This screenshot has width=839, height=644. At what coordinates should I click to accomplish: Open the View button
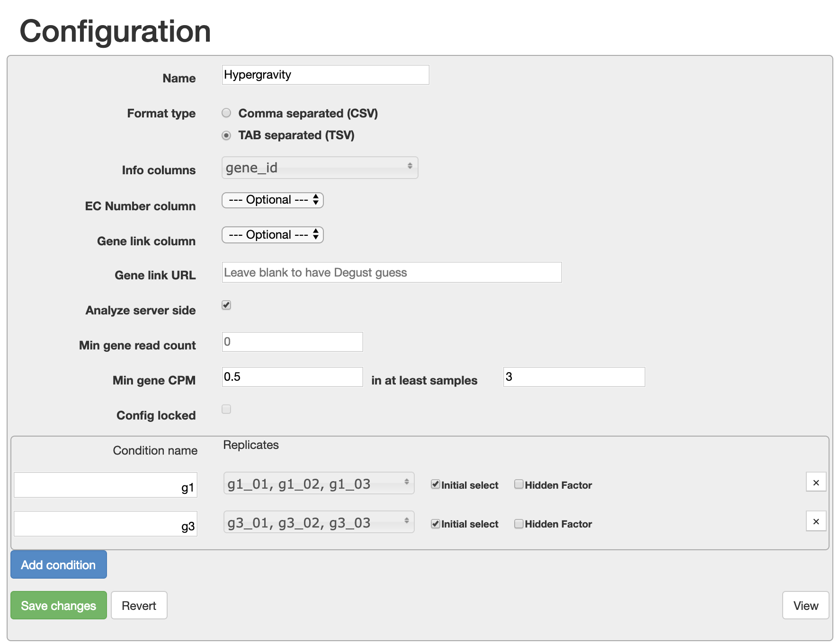pyautogui.click(x=805, y=605)
